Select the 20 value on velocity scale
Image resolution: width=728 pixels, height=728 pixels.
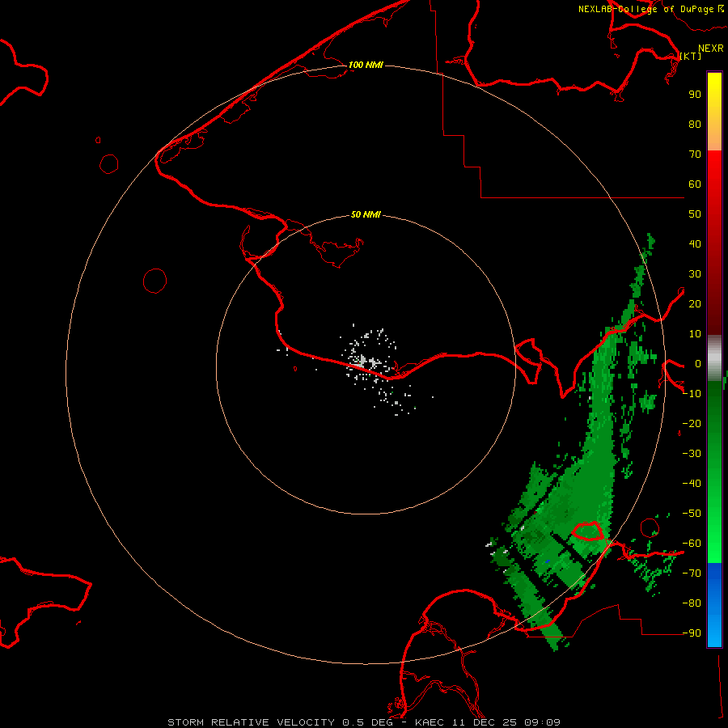click(x=695, y=303)
